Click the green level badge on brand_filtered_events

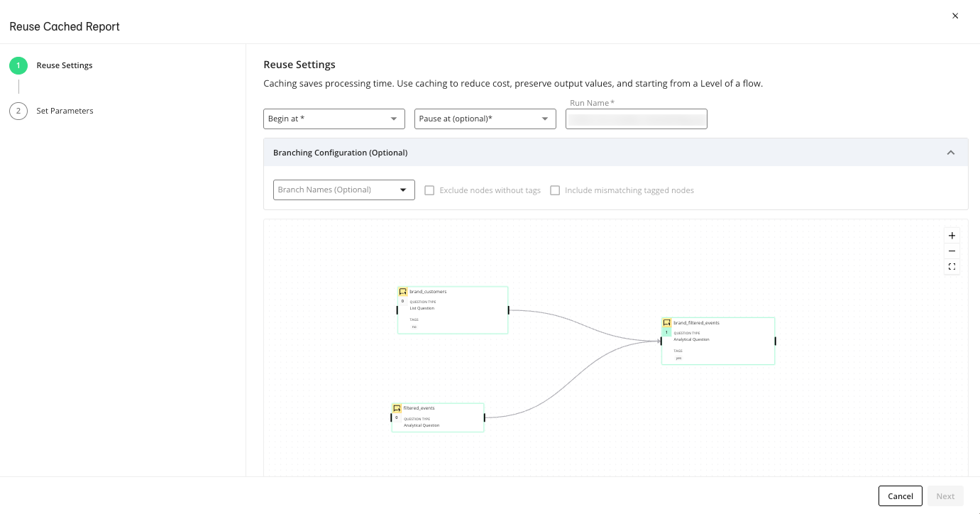click(x=666, y=332)
